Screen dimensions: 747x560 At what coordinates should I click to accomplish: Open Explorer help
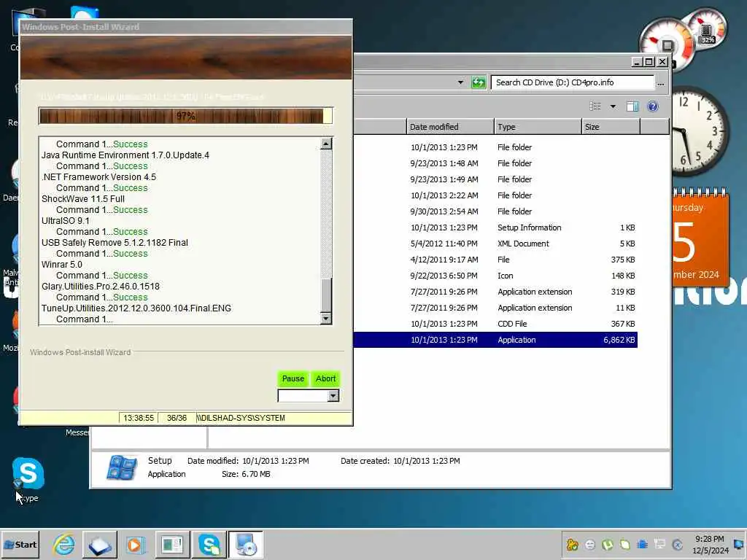click(x=653, y=106)
